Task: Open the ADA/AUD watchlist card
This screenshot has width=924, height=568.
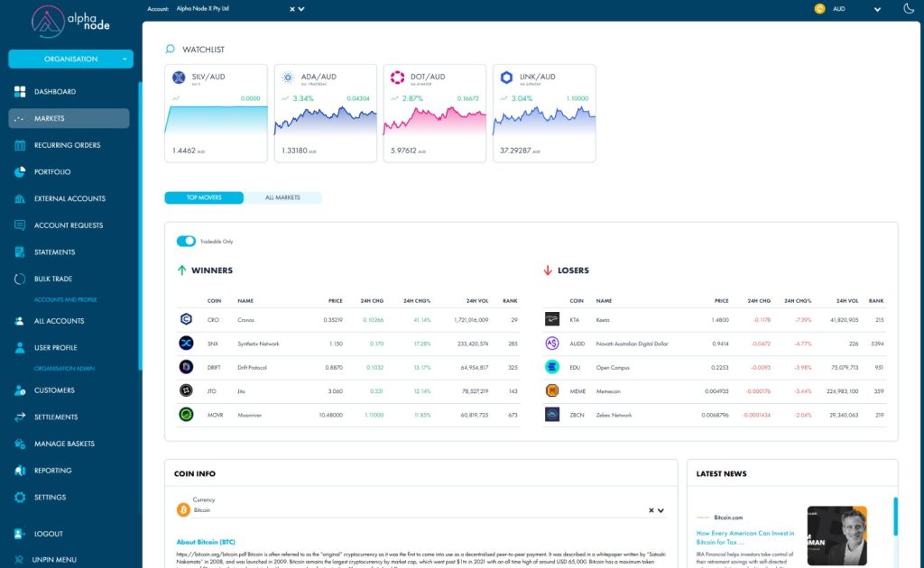Action: click(325, 113)
